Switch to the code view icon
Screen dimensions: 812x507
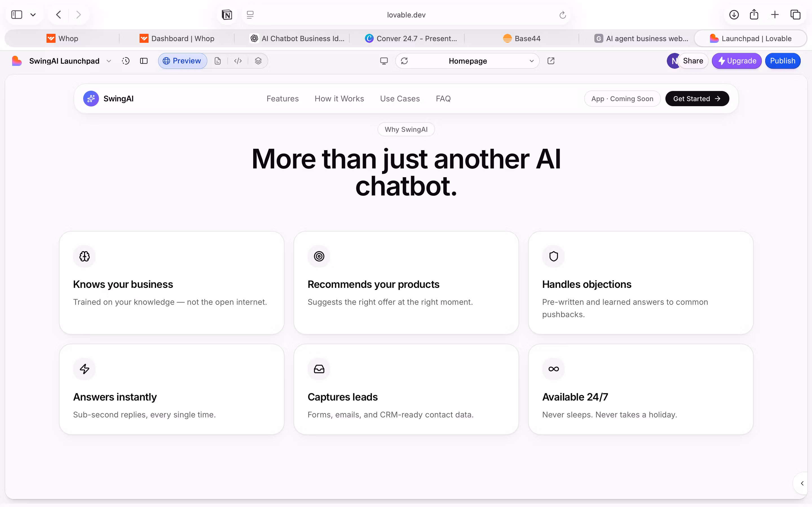click(238, 61)
